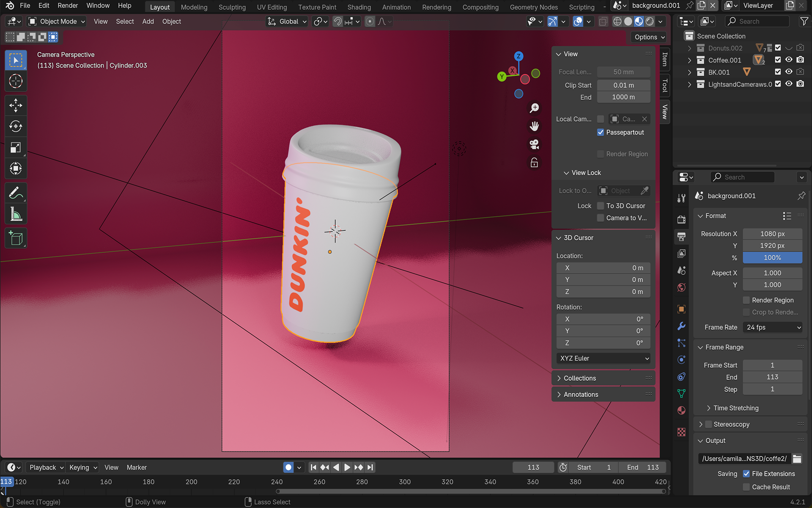Viewport: 812px width, 508px height.
Task: Expand the Donuts.002 collection tree
Action: pos(689,48)
